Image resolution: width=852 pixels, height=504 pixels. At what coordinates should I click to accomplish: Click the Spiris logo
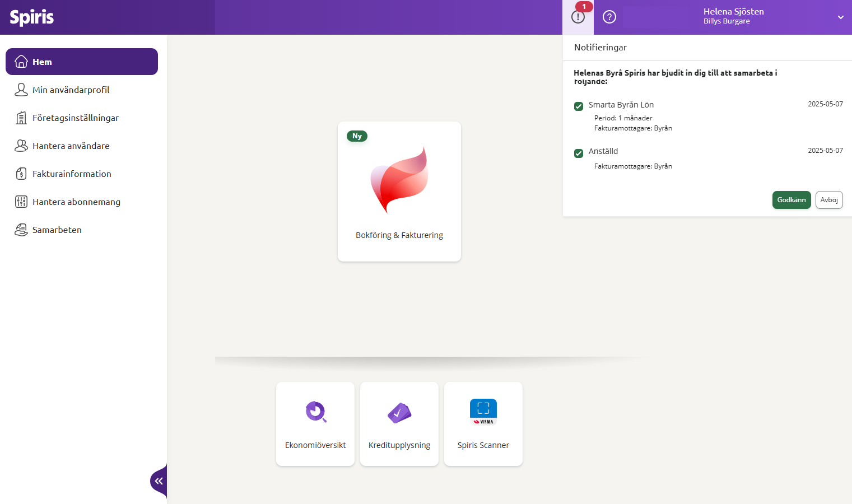[x=32, y=17]
